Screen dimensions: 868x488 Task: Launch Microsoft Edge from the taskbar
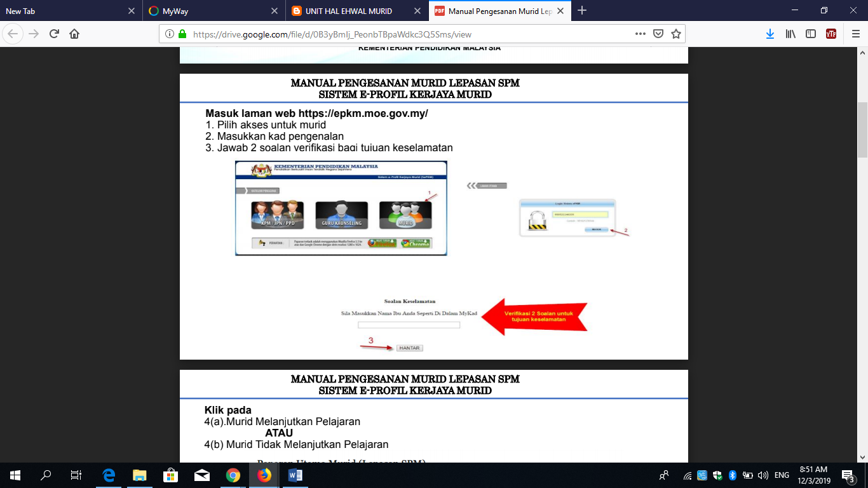109,475
